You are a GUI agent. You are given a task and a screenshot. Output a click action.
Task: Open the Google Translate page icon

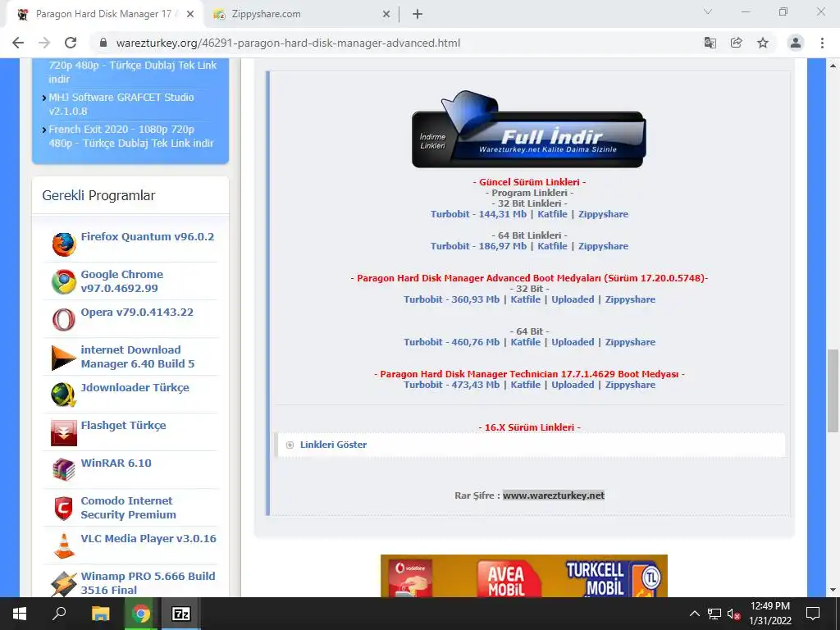(x=710, y=43)
